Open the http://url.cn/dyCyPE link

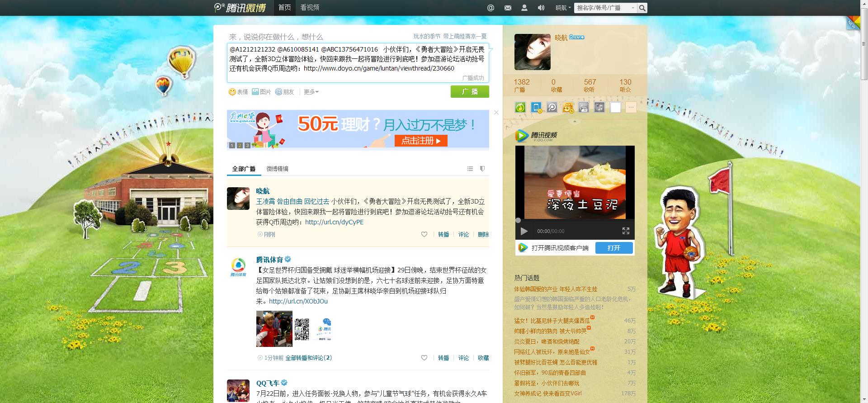click(x=334, y=222)
